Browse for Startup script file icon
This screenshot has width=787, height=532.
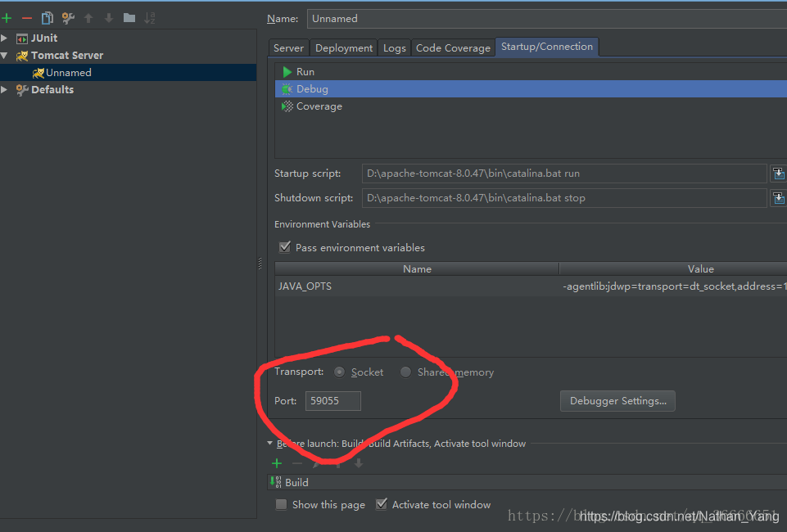pos(779,174)
